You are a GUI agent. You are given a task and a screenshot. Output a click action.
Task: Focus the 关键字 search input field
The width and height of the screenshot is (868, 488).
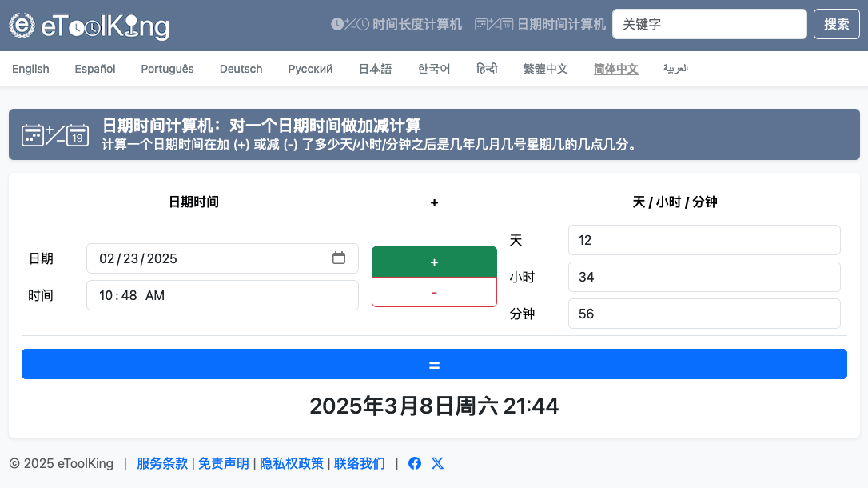coord(709,24)
